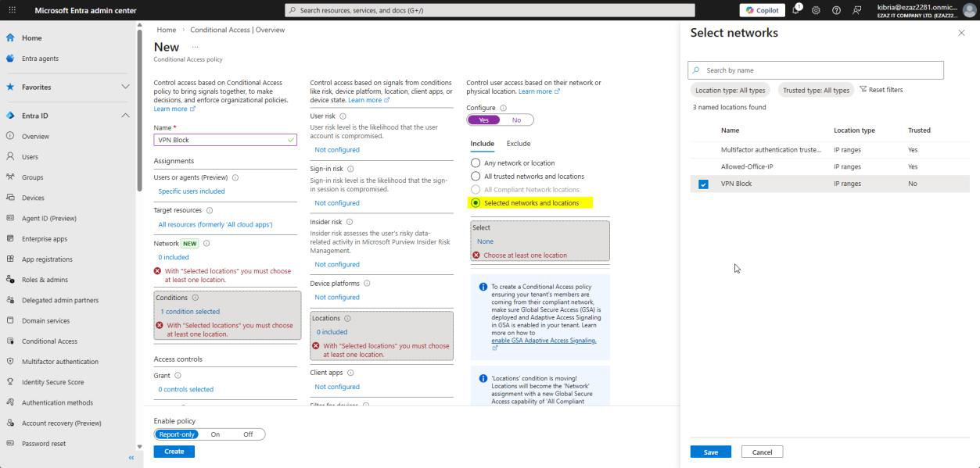Select Selected networks and locations radio
980x468 pixels.
tap(475, 203)
